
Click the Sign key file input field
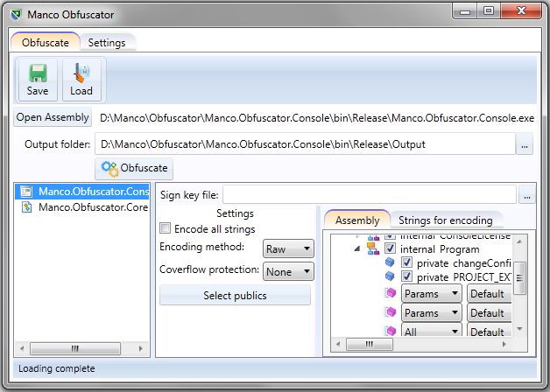369,194
